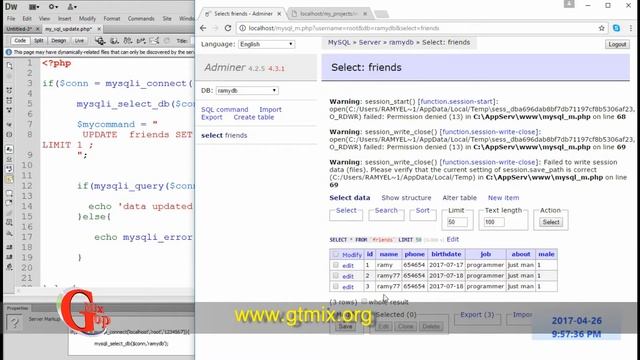Click the Edit link beside the SELECT query

click(x=452, y=239)
